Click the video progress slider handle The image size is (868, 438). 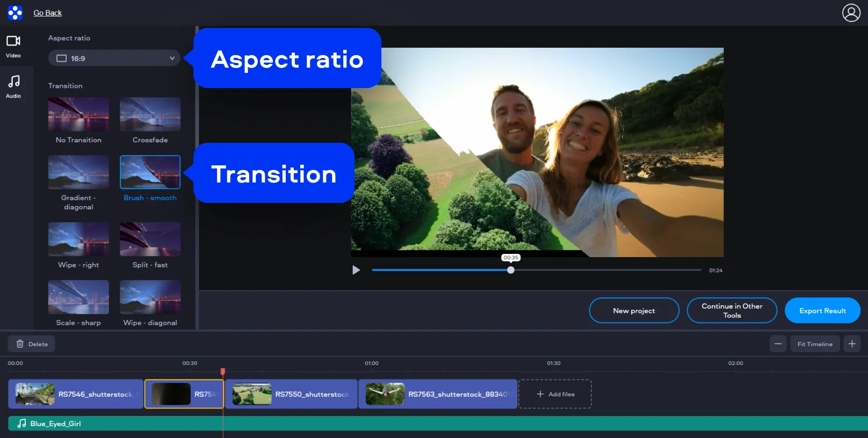(x=511, y=270)
